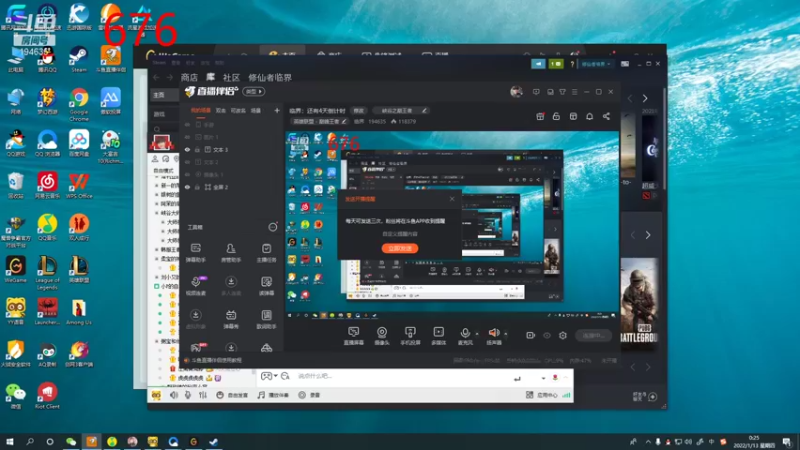The height and width of the screenshot is (450, 800).
Task: Open 应用中心 in YY bottom bar
Action: point(541,395)
